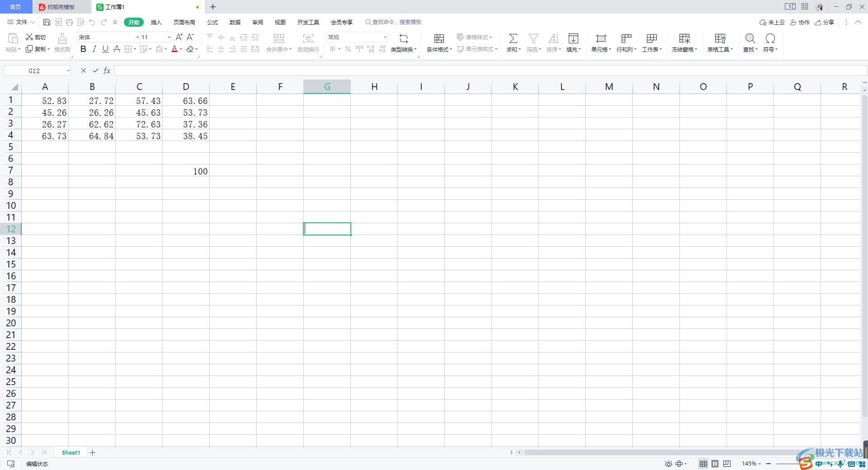Click the Sheet1 worksheet tab
Screen dimensions: 868x470
[71, 452]
